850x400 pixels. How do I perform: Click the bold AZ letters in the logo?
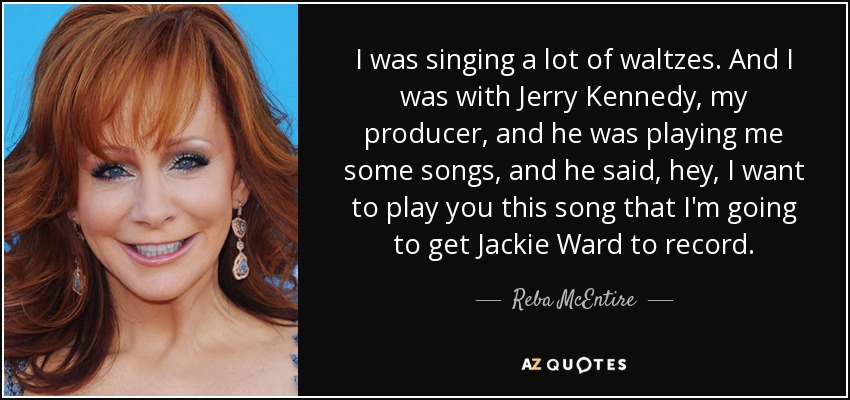click(x=529, y=364)
